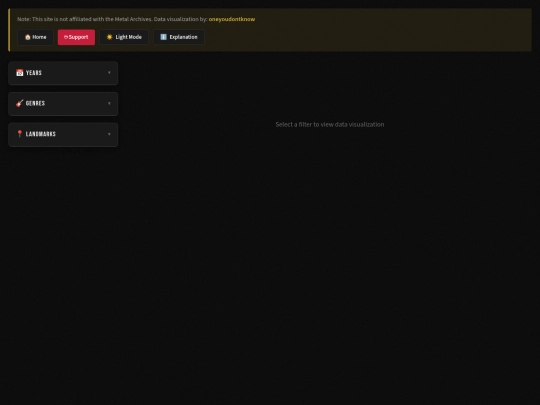Go to the Home button
The height and width of the screenshot is (405, 540).
click(x=35, y=37)
